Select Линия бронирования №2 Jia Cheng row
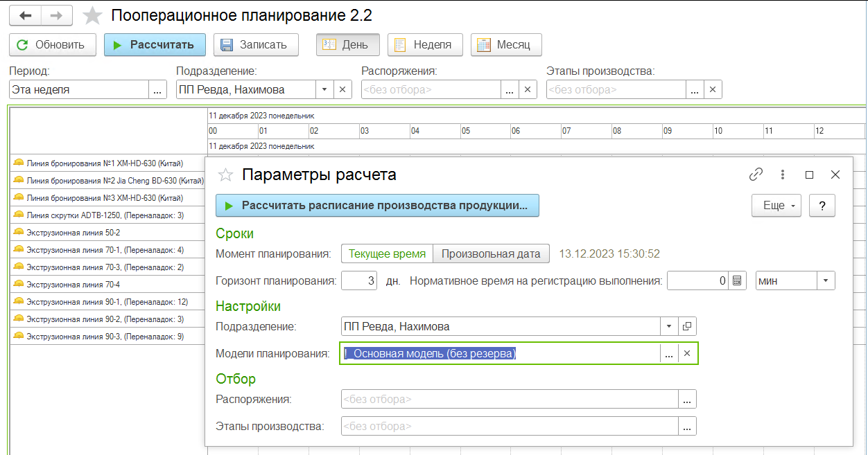 (108, 181)
